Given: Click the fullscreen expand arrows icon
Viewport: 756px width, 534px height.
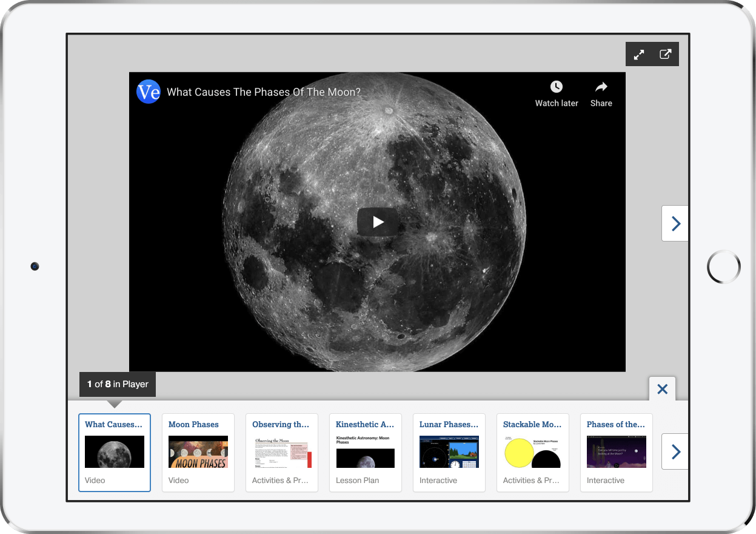Looking at the screenshot, I should coord(639,55).
